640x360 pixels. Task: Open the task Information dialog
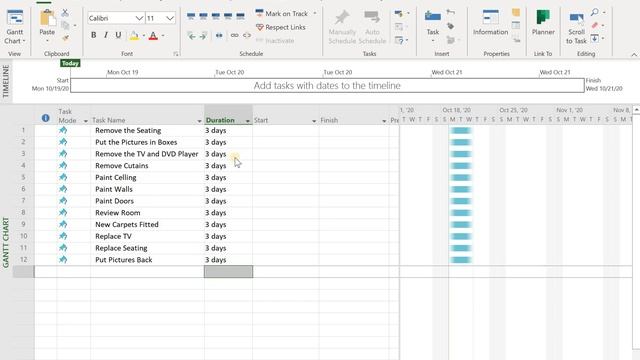(x=490, y=23)
